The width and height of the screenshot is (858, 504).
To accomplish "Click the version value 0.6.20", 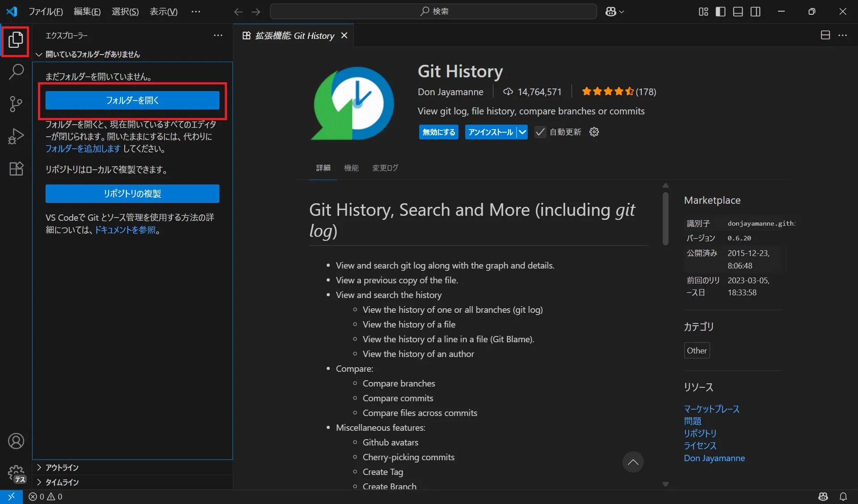I will (739, 238).
